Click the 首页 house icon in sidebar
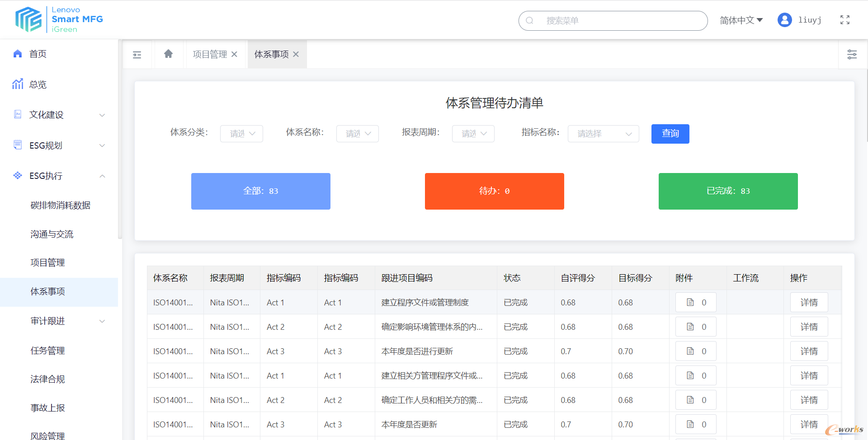 [18, 54]
